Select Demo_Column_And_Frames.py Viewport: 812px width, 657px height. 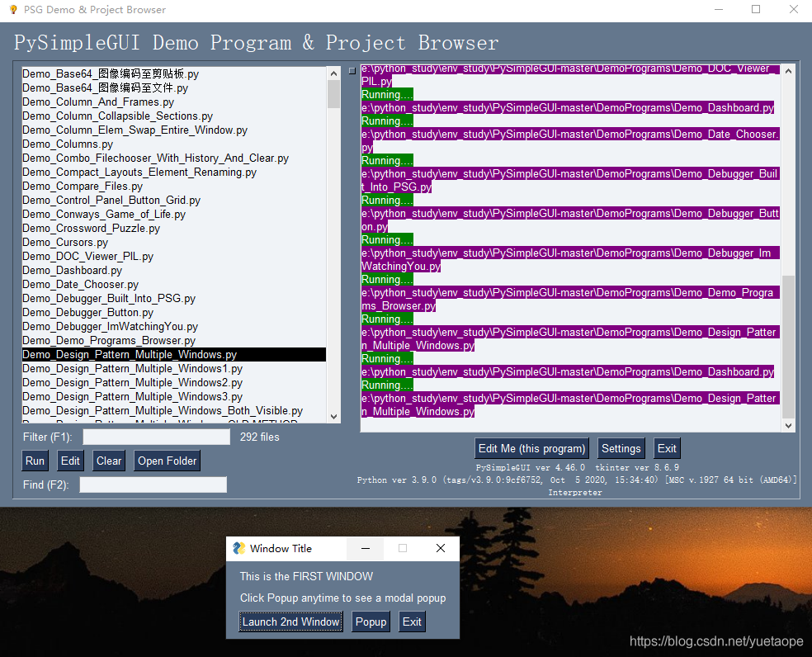tap(174, 102)
